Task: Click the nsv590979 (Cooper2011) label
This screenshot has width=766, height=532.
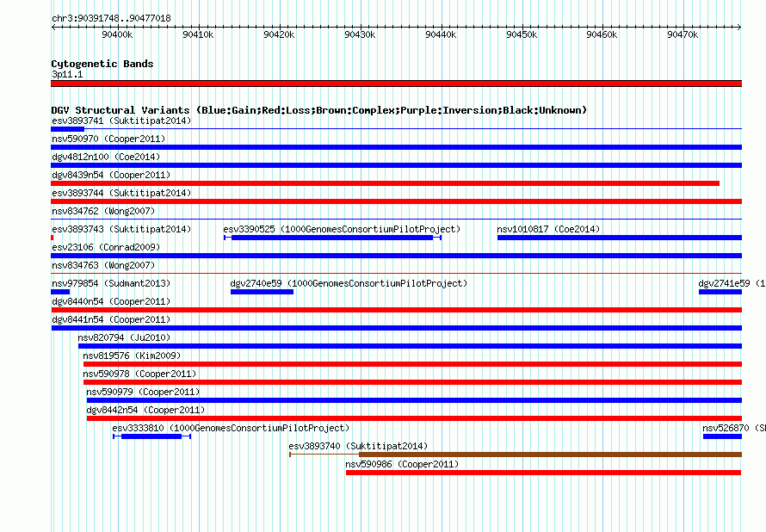Action: (143, 392)
